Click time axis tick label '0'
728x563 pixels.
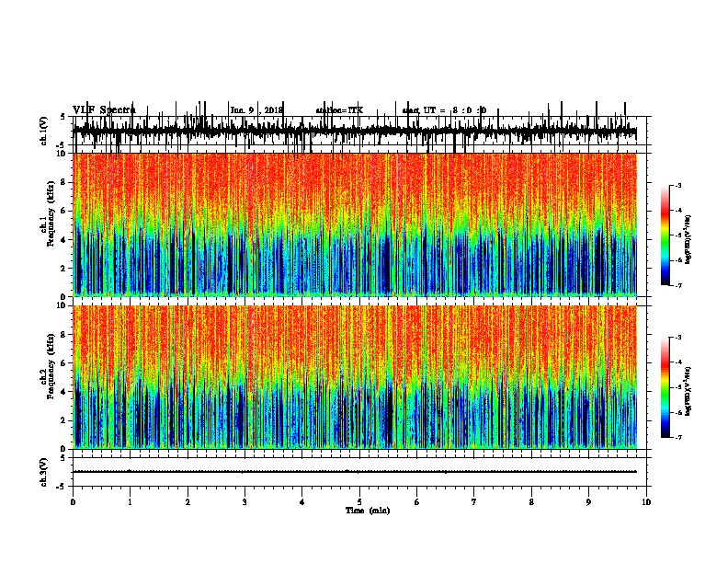tap(73, 501)
